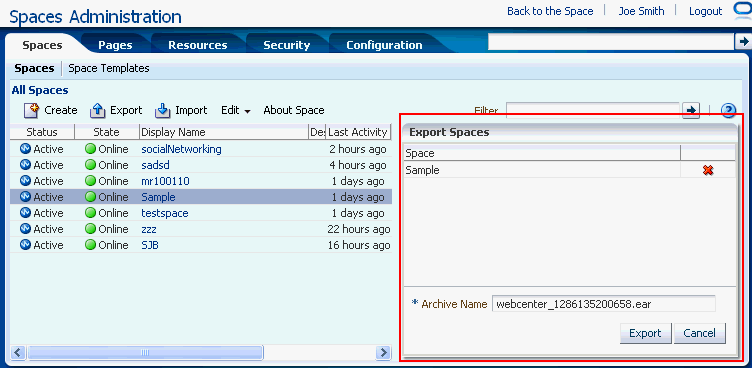This screenshot has width=752, height=368.
Task: Click the '2 hours ago' activity cell
Action: (x=358, y=149)
